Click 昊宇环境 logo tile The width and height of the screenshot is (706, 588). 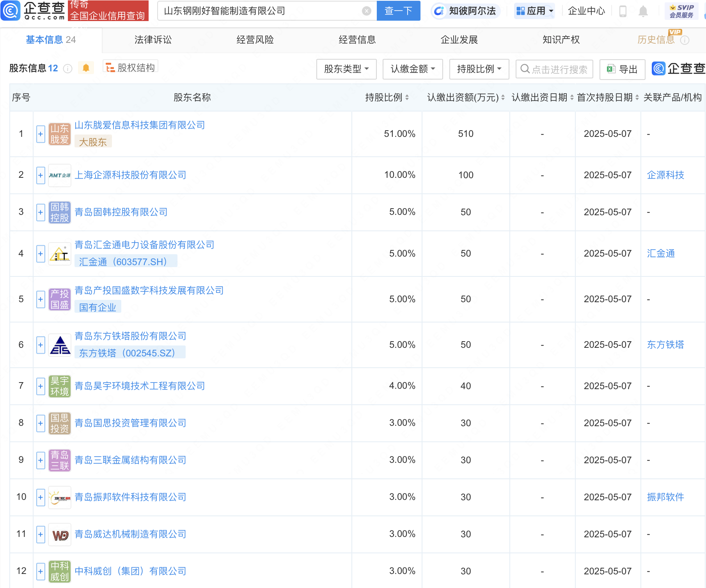pyautogui.click(x=60, y=386)
